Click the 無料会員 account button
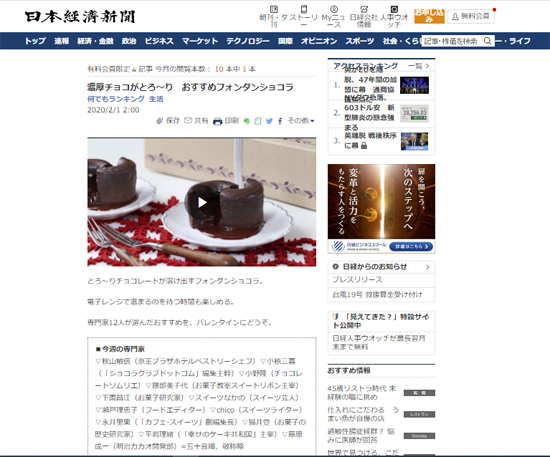The image size is (550, 457). pos(471,16)
